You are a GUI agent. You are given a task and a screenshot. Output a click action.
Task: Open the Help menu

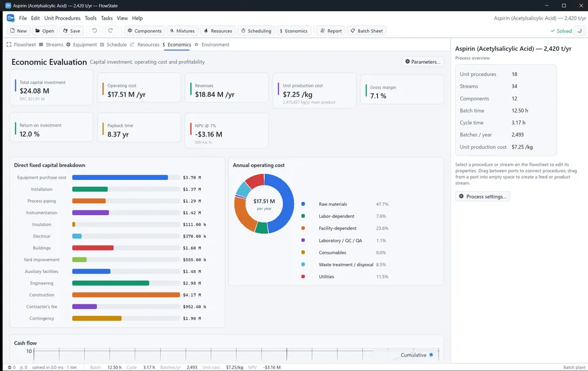(137, 18)
